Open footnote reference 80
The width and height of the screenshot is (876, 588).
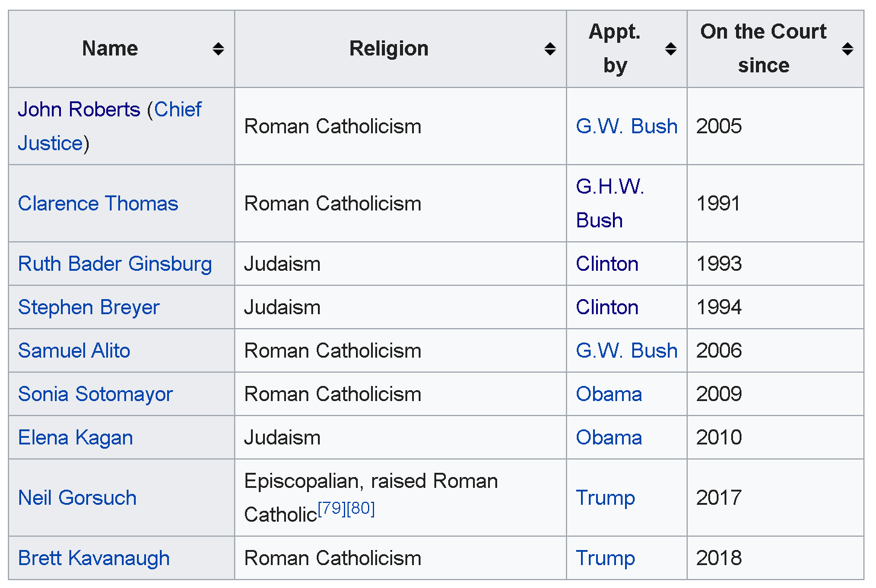[361, 508]
